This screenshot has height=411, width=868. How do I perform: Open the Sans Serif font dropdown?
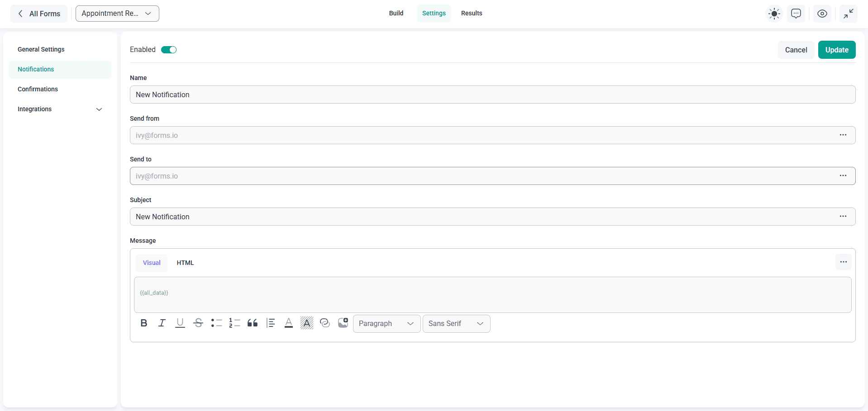[x=456, y=324]
